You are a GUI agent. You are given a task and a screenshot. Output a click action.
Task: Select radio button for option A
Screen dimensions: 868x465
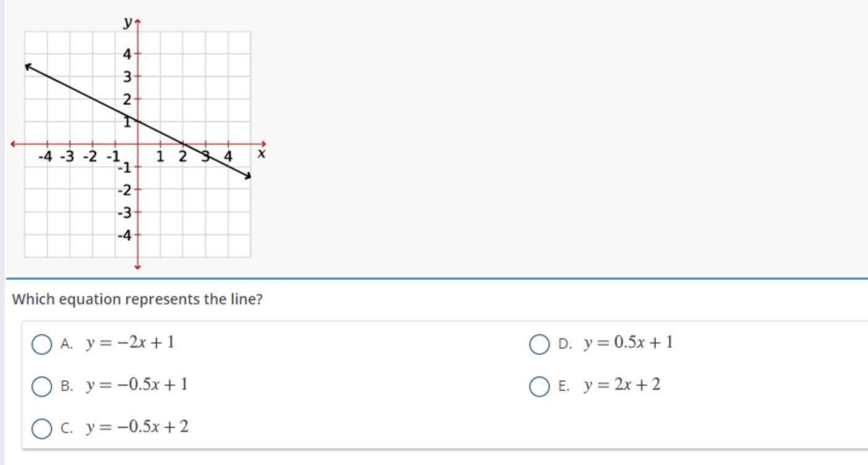(41, 344)
